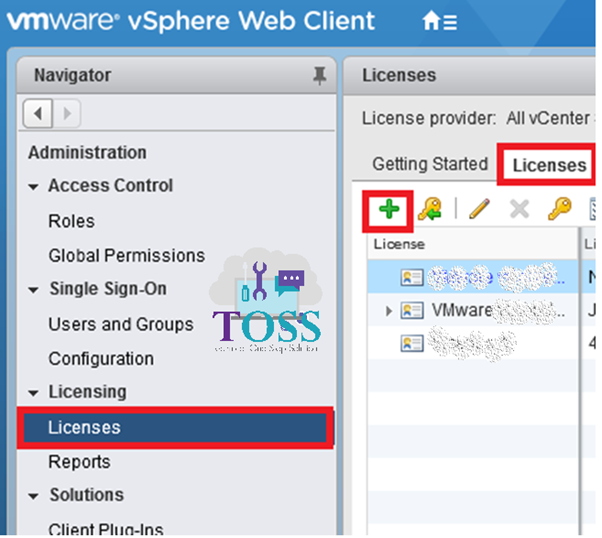The image size is (602, 538).
Task: Click the vmware vSphere Web Client logo
Action: point(190,21)
